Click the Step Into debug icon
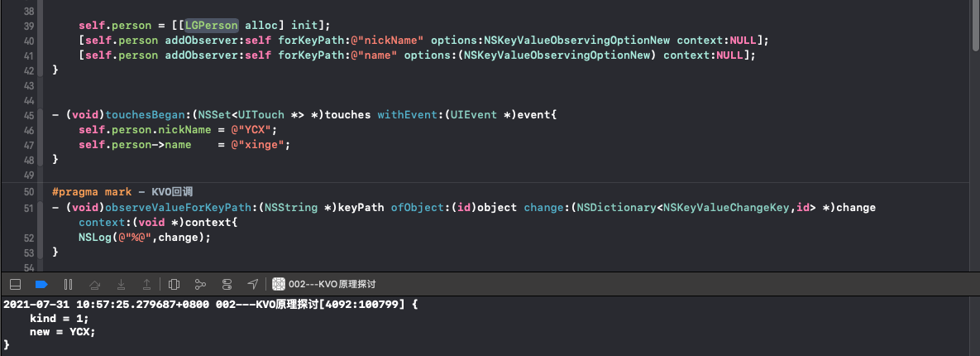Viewport: 980px width, 356px height. [122, 285]
